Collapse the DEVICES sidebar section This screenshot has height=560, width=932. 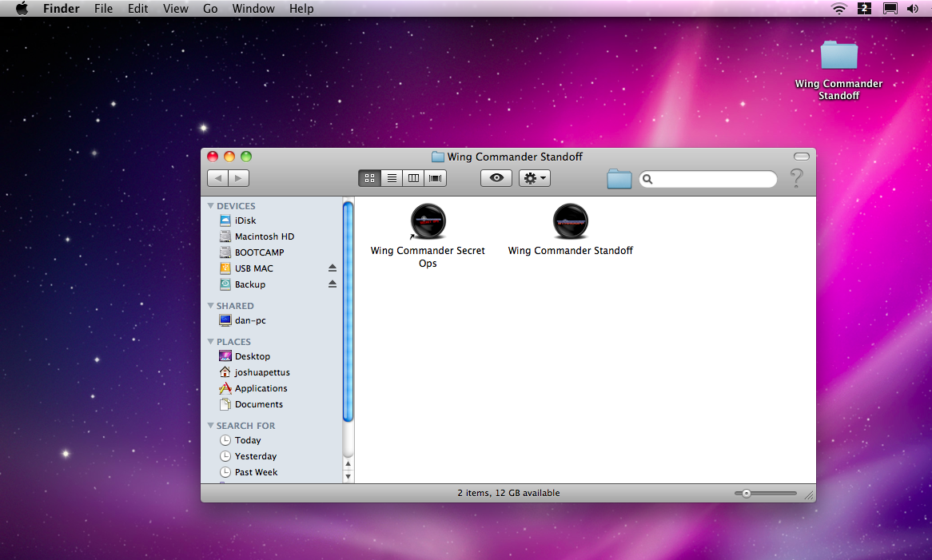[211, 206]
